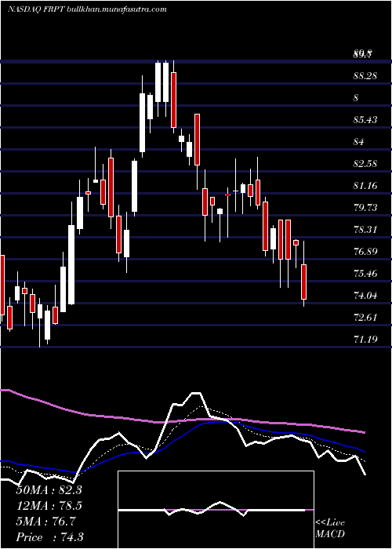The image size is (392, 549).
Task: Click the 88.28 price axis label
Action: (365, 75)
